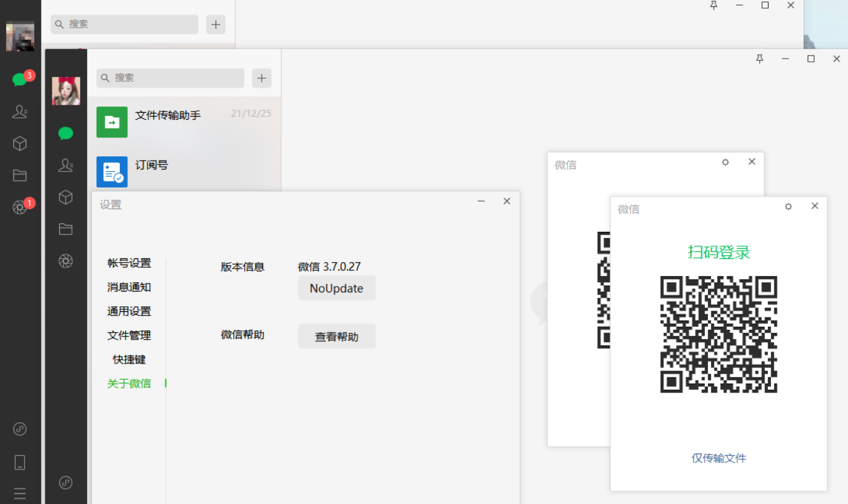Viewport: 848px width, 504px height.
Task: Open the 快捷键 settings section
Action: point(129,359)
